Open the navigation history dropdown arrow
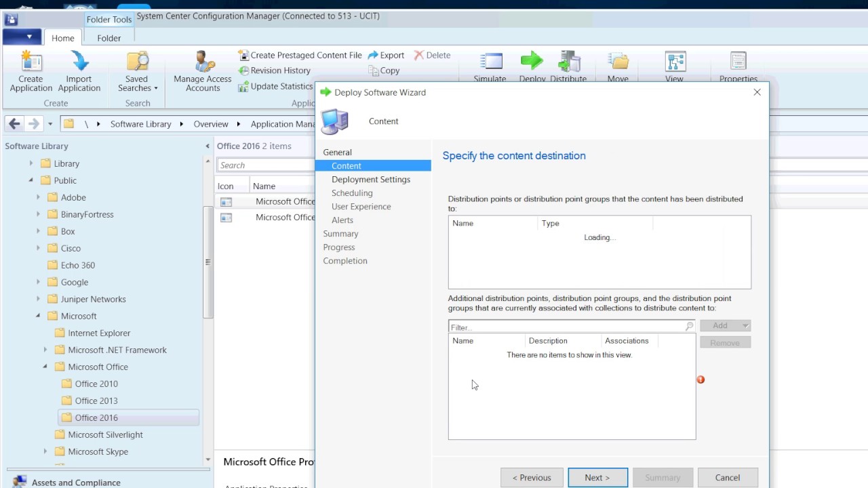The height and width of the screenshot is (488, 868). click(x=50, y=125)
